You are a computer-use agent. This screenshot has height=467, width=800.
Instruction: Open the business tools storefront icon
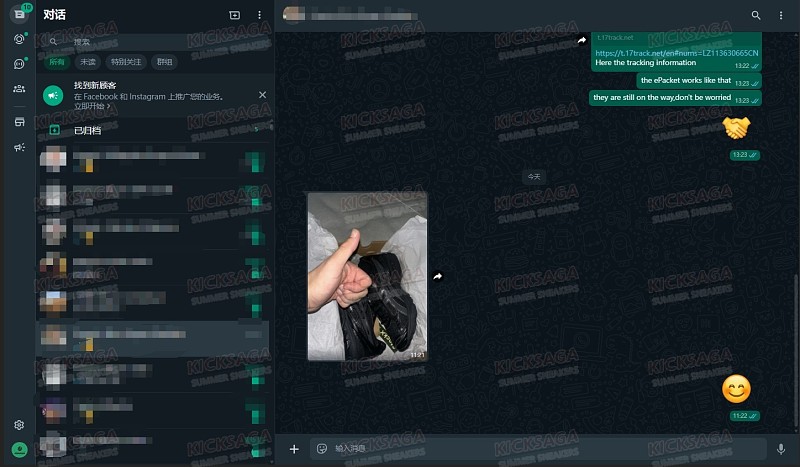pyautogui.click(x=19, y=122)
